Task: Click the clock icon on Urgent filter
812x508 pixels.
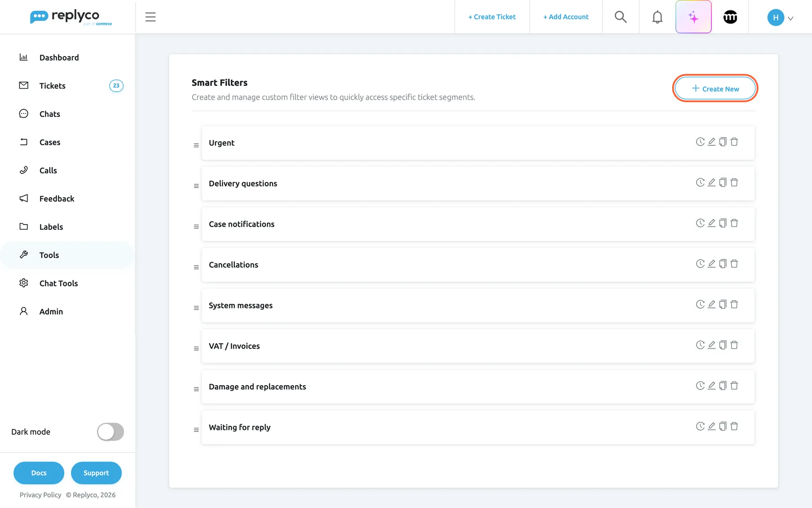Action: pos(700,142)
